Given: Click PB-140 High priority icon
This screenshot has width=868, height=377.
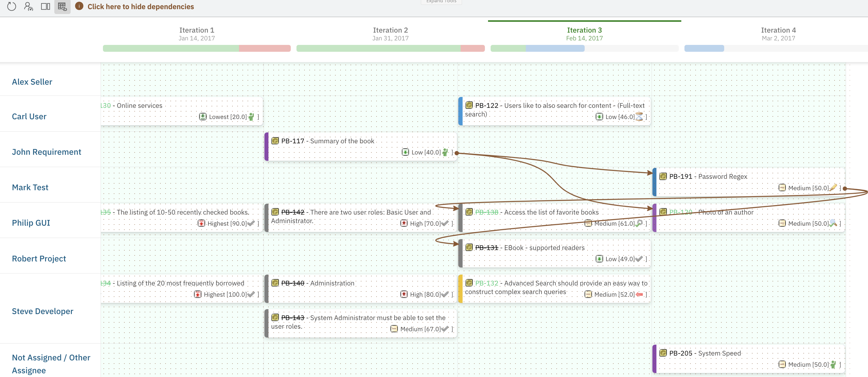Looking at the screenshot, I should pos(404,294).
